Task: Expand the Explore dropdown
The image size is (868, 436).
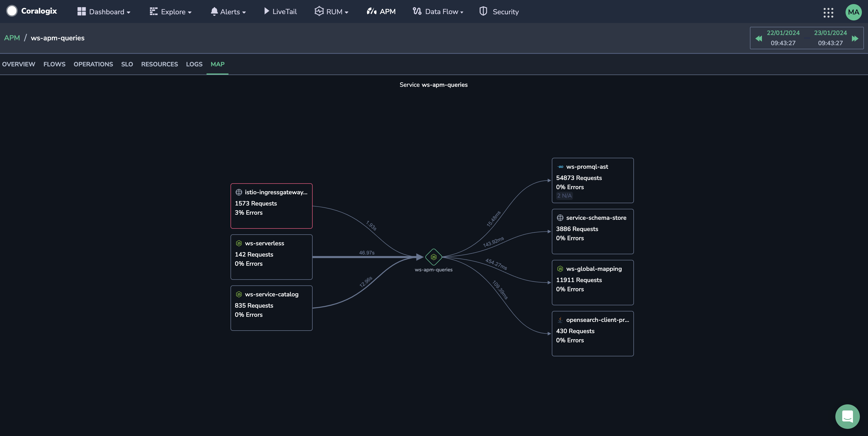Action: point(171,12)
